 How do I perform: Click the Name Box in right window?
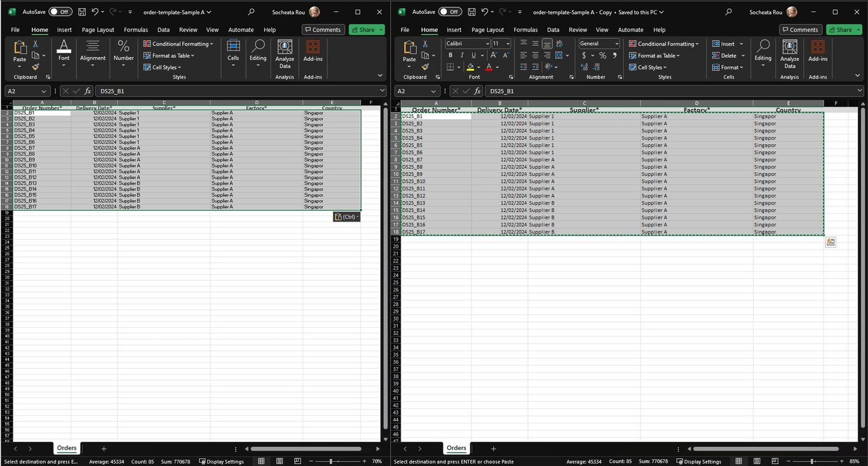[413, 91]
